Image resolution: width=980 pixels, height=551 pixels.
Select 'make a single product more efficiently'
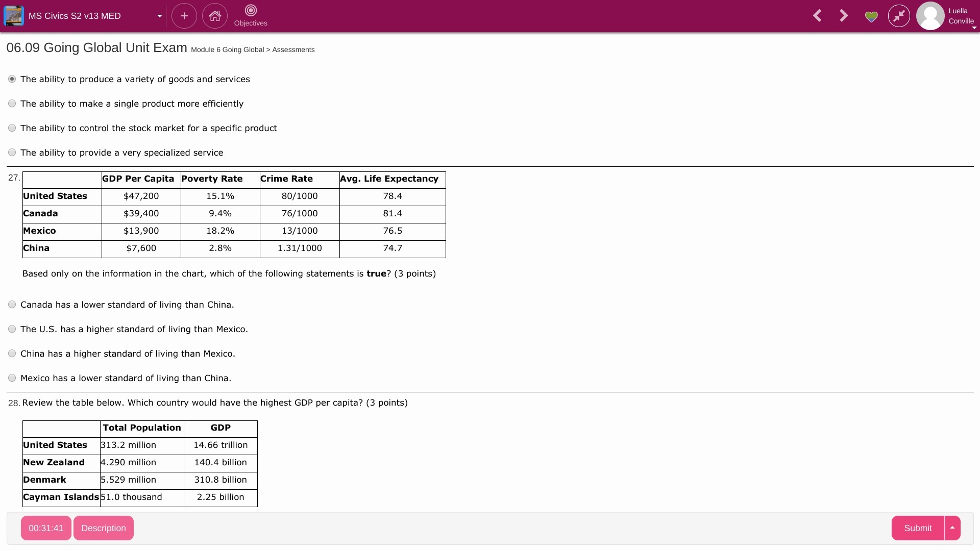[x=12, y=104]
